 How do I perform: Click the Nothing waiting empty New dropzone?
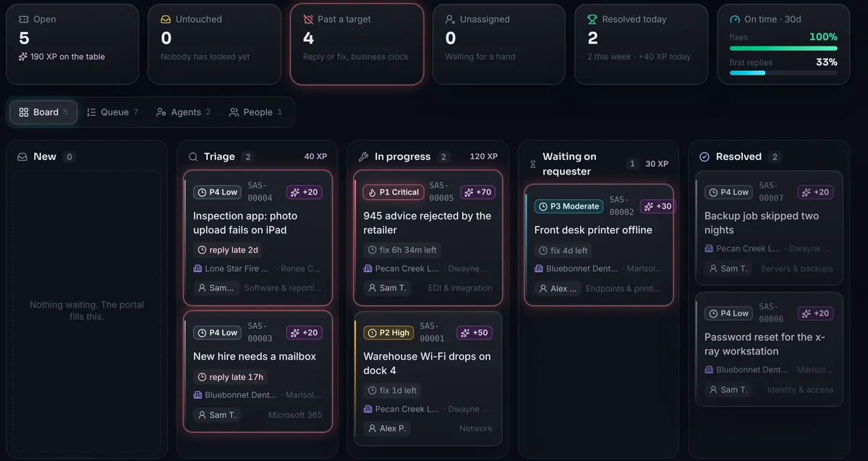click(87, 311)
